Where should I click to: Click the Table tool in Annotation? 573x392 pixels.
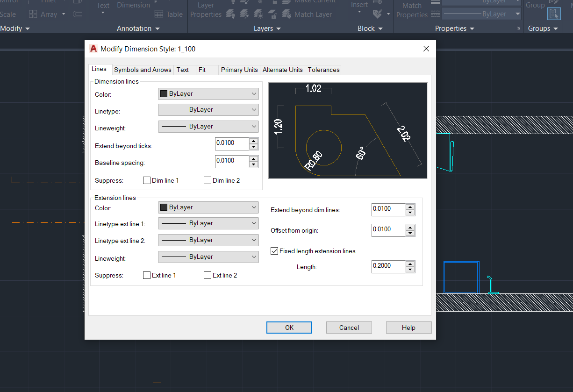(x=169, y=14)
